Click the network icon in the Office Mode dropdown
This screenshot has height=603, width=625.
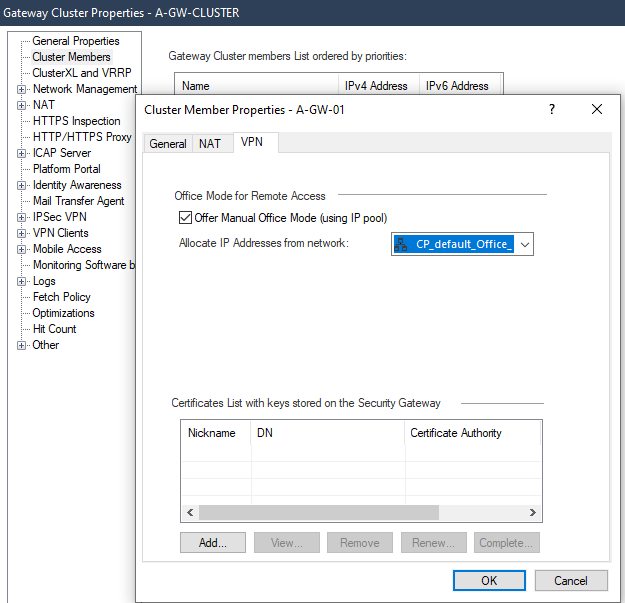click(x=402, y=244)
